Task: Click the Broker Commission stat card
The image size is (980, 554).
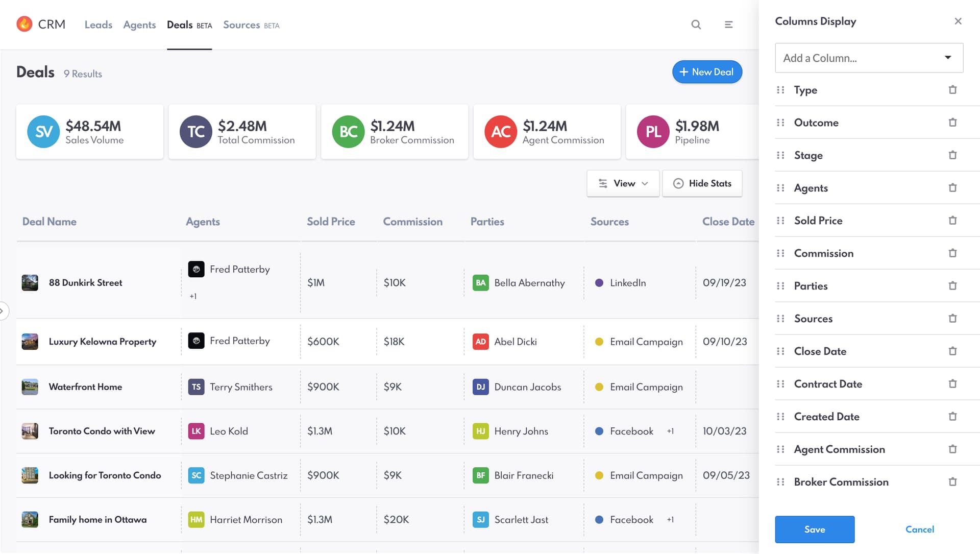Action: click(x=395, y=132)
